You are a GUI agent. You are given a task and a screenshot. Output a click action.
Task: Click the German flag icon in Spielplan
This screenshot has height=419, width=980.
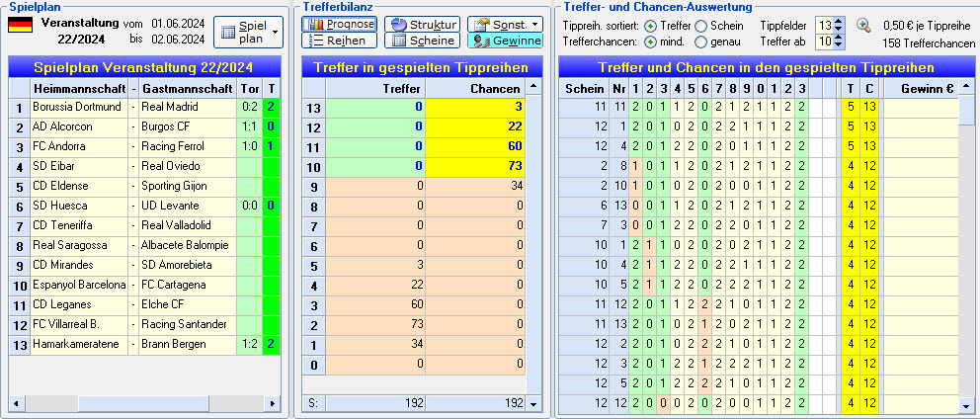(20, 25)
